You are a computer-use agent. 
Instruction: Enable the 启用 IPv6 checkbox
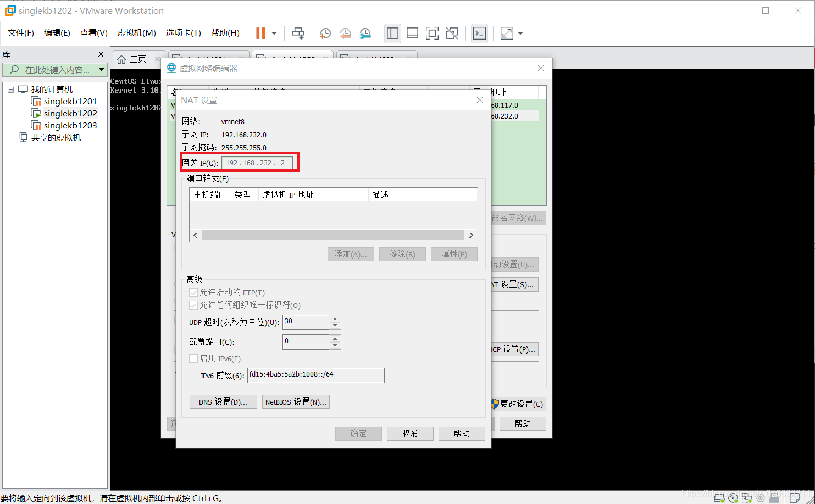(193, 359)
